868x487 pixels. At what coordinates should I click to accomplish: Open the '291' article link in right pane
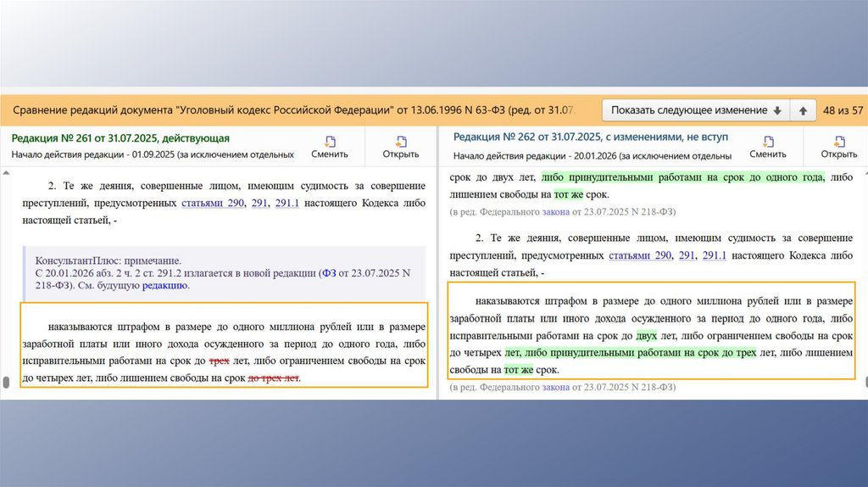[687, 255]
